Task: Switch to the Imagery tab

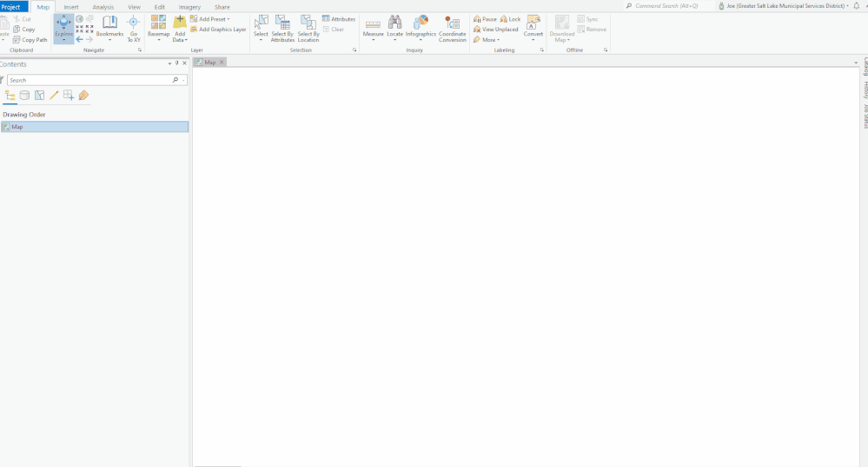Action: 189,7
